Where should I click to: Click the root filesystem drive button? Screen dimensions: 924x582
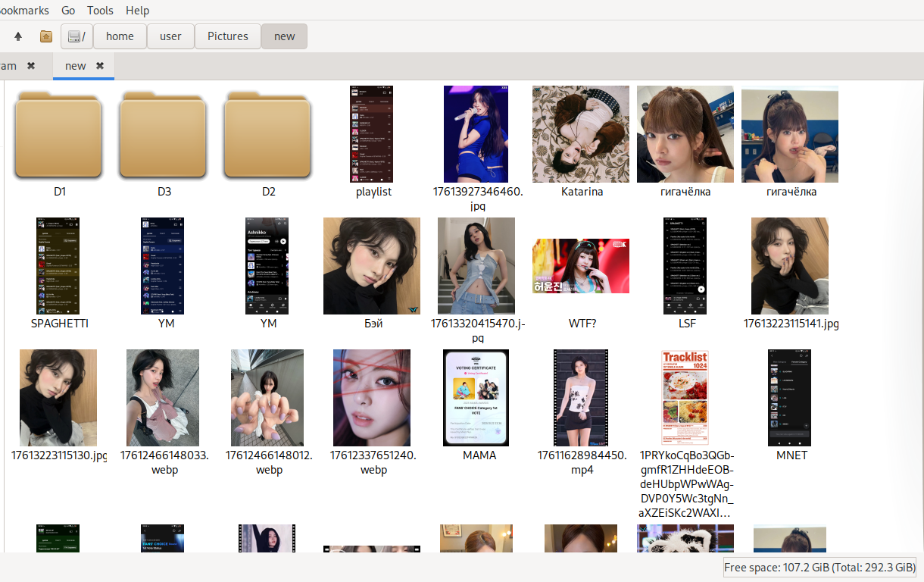click(x=76, y=36)
